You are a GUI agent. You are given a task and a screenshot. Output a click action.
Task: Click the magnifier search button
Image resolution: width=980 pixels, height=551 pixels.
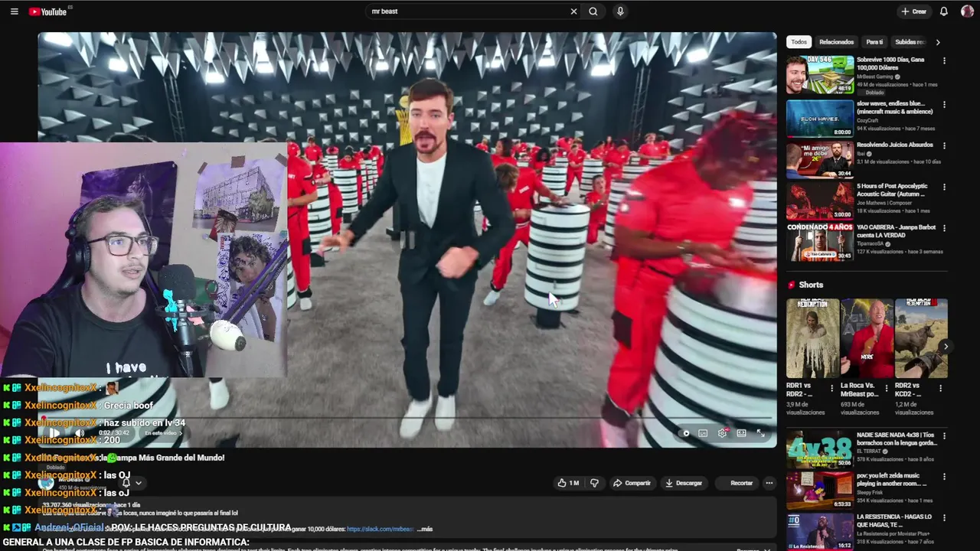pos(593,11)
